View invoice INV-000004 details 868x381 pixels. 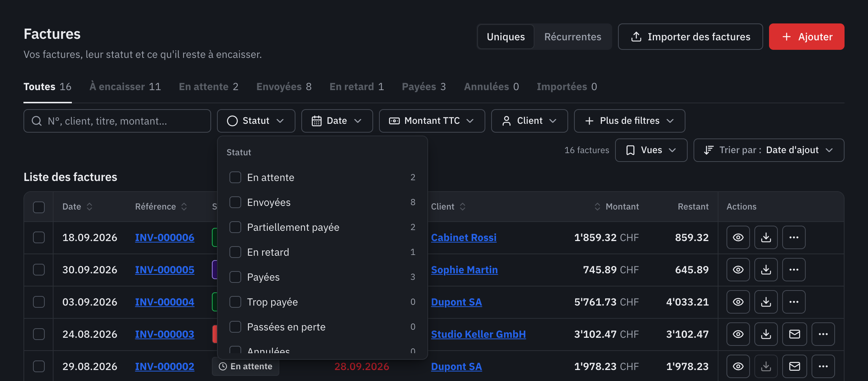[x=738, y=302]
